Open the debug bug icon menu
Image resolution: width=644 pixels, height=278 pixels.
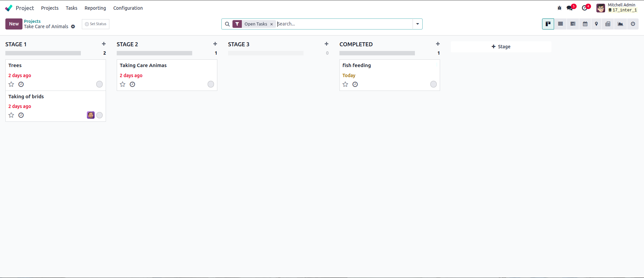[559, 8]
